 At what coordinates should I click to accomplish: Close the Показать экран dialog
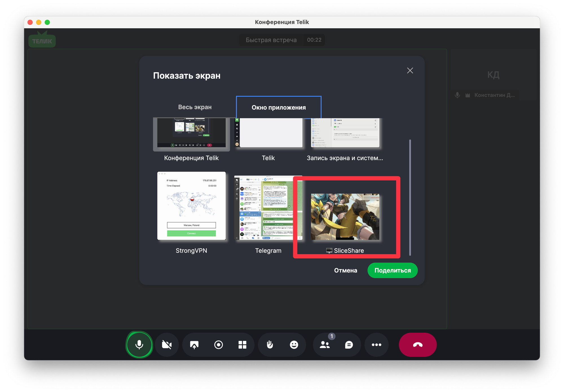click(x=410, y=71)
